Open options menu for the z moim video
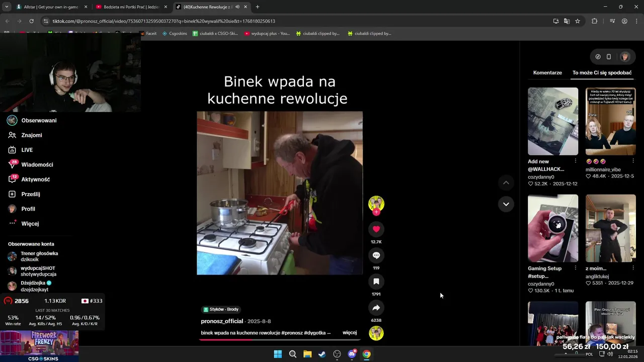Image resolution: width=644 pixels, height=362 pixels. 633,268
